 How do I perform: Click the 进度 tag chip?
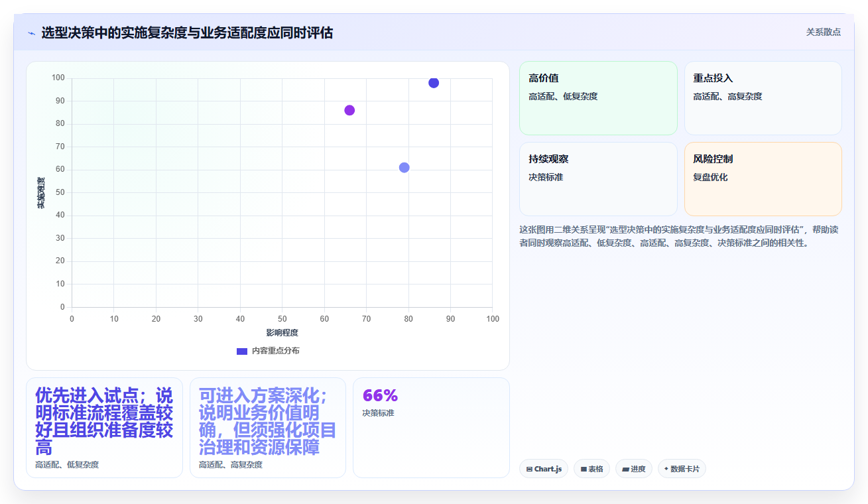(x=634, y=469)
